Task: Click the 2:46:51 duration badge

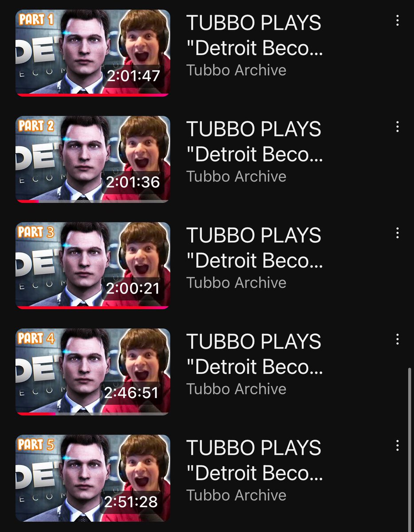Action: point(131,393)
